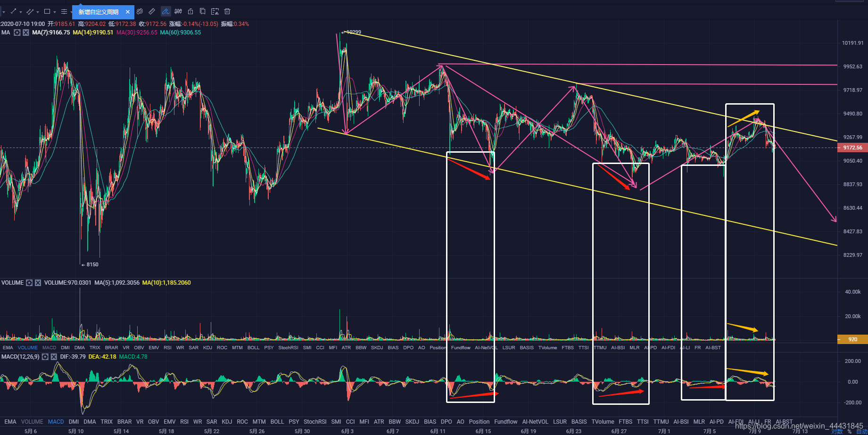Expand the parallel channel tool dropdown arrow
The height and width of the screenshot is (435, 868).
pyautogui.click(x=38, y=12)
